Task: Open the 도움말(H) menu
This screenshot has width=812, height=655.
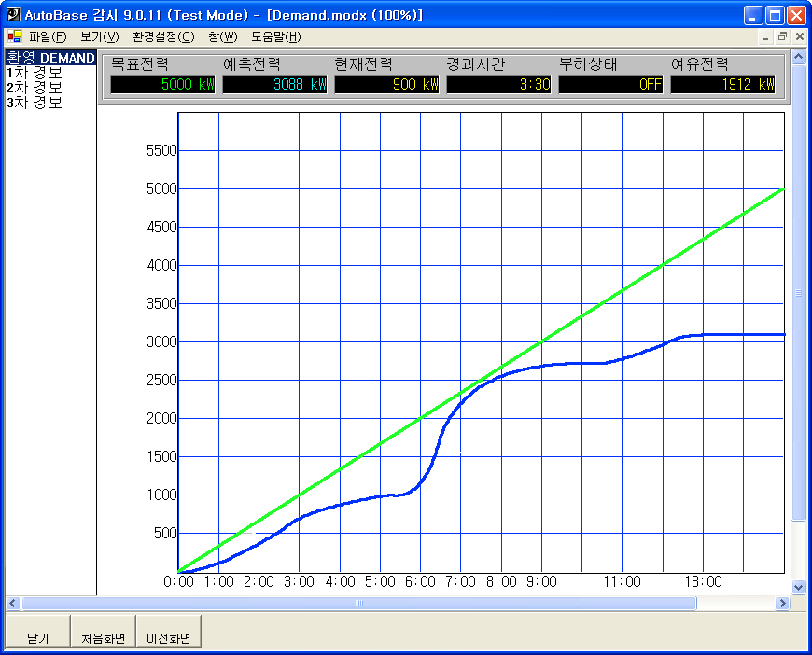Action: point(276,37)
